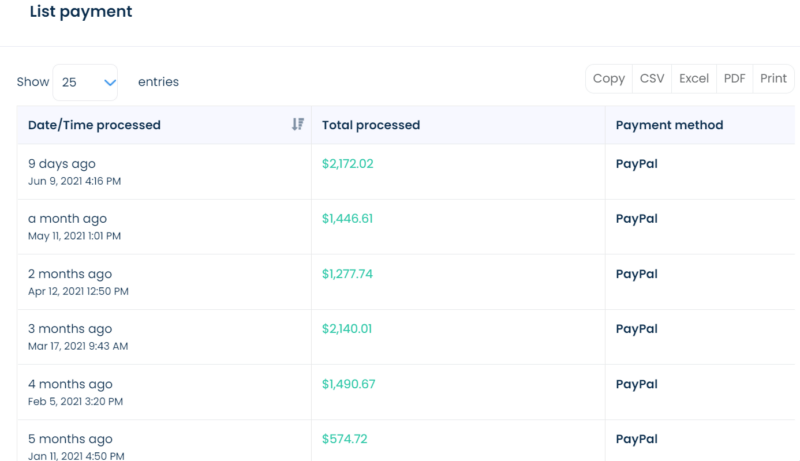Click the Date/Time processed column header
The image size is (800, 461).
point(94,125)
